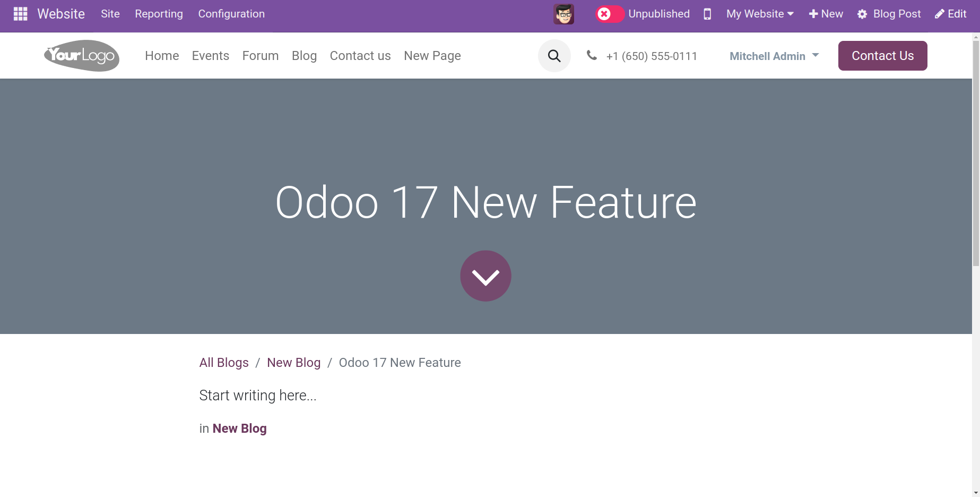Switch to mobile preview icon
The image size is (980, 497).
pos(707,14)
